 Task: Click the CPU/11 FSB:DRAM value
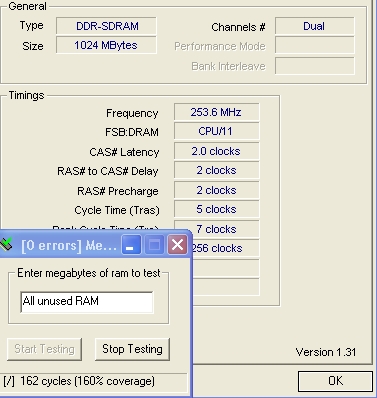216,131
